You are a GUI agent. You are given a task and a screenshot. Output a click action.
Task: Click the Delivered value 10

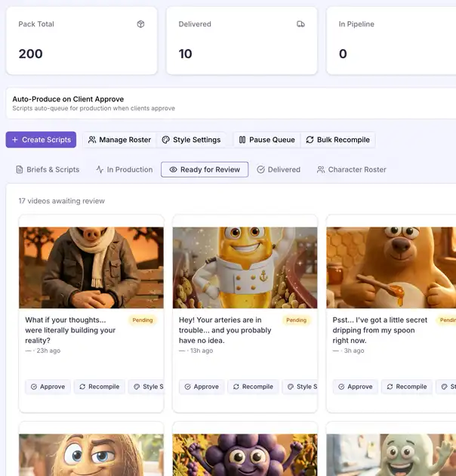pos(186,54)
